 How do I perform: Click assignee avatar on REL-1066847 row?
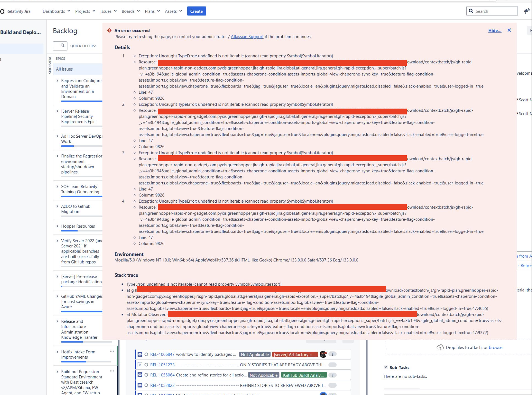pyautogui.click(x=323, y=354)
